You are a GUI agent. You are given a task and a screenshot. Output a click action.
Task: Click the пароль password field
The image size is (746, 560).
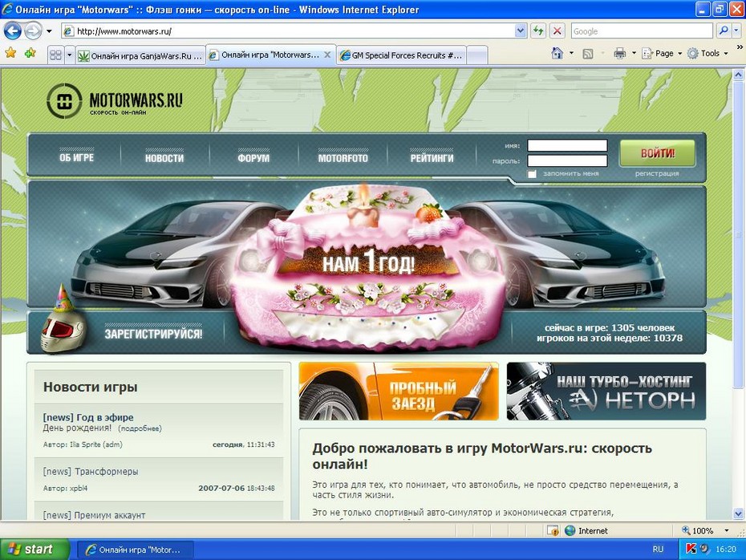click(567, 160)
